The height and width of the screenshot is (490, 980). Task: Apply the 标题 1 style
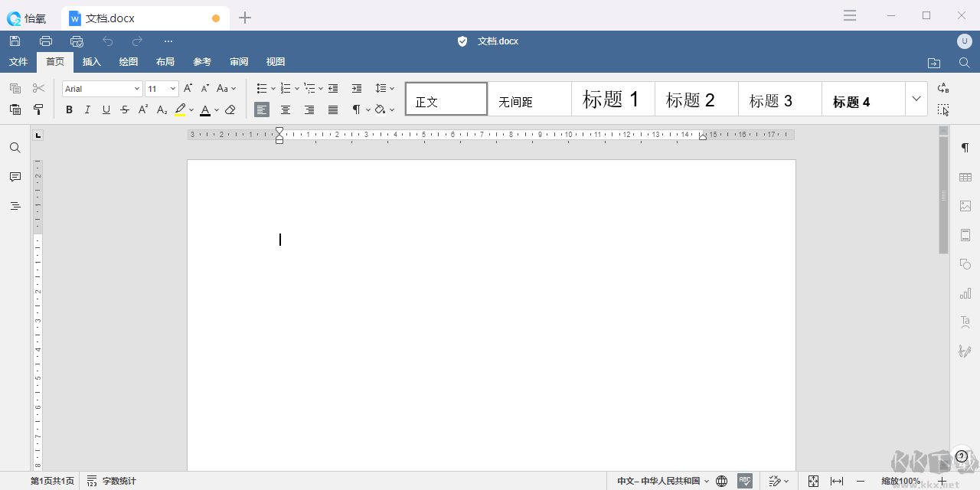pos(612,100)
